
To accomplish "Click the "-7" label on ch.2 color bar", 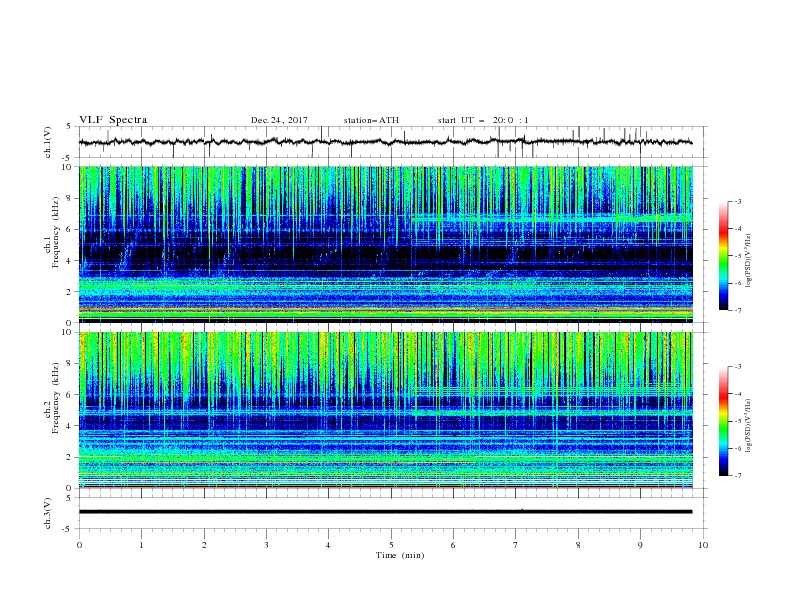I will coord(738,476).
